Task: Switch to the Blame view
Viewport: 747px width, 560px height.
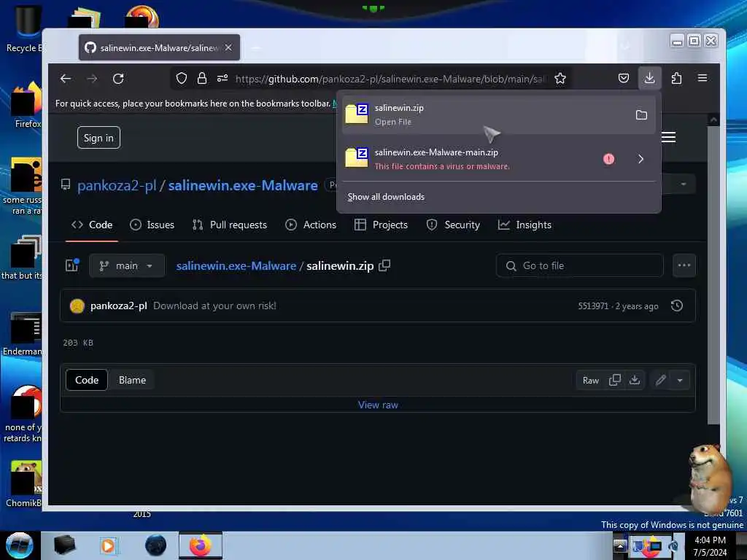Action: (133, 380)
